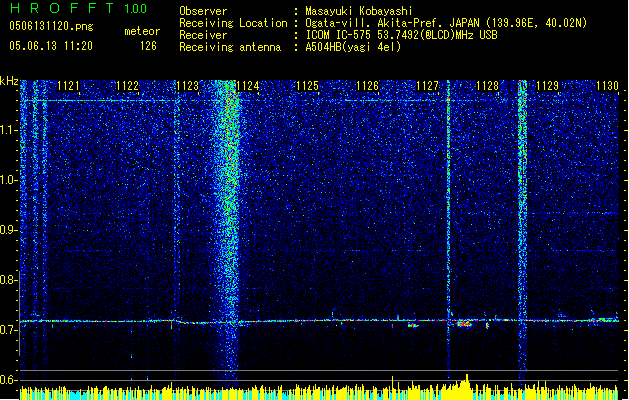Click the kHz axis unit label

tap(9, 81)
